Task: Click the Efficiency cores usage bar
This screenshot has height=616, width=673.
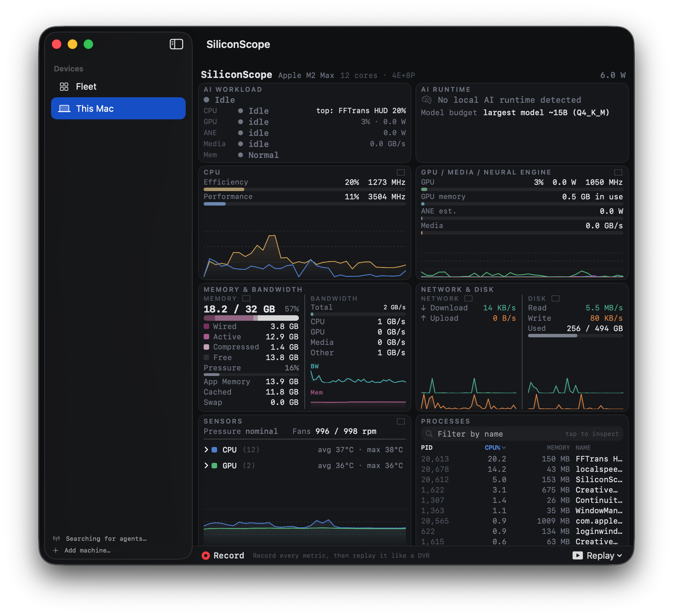Action: pyautogui.click(x=305, y=189)
